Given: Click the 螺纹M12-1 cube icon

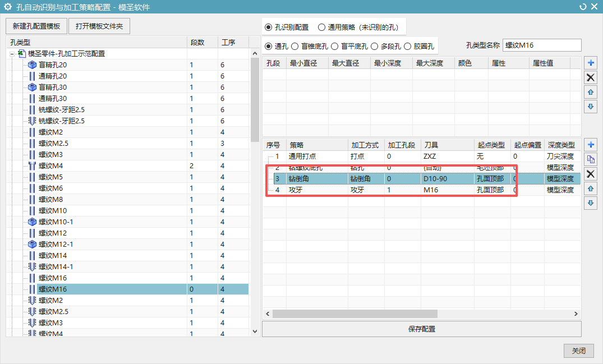Looking at the screenshot, I should (x=33, y=244).
